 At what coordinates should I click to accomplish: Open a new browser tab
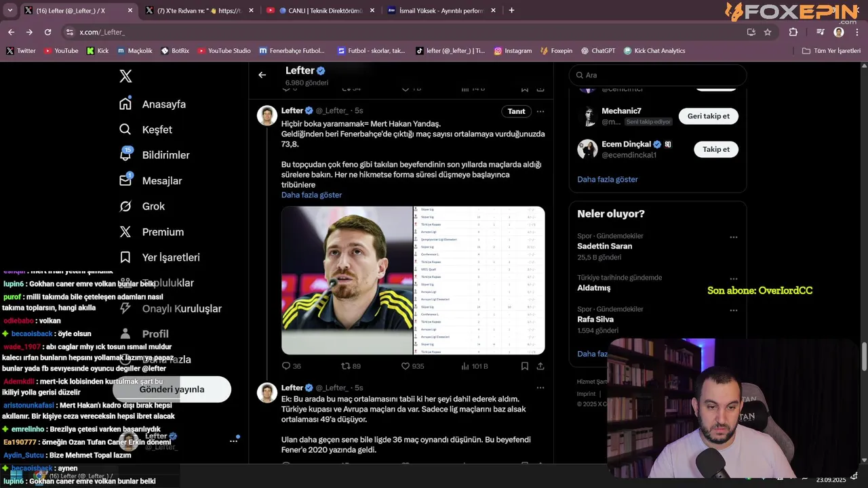(511, 10)
